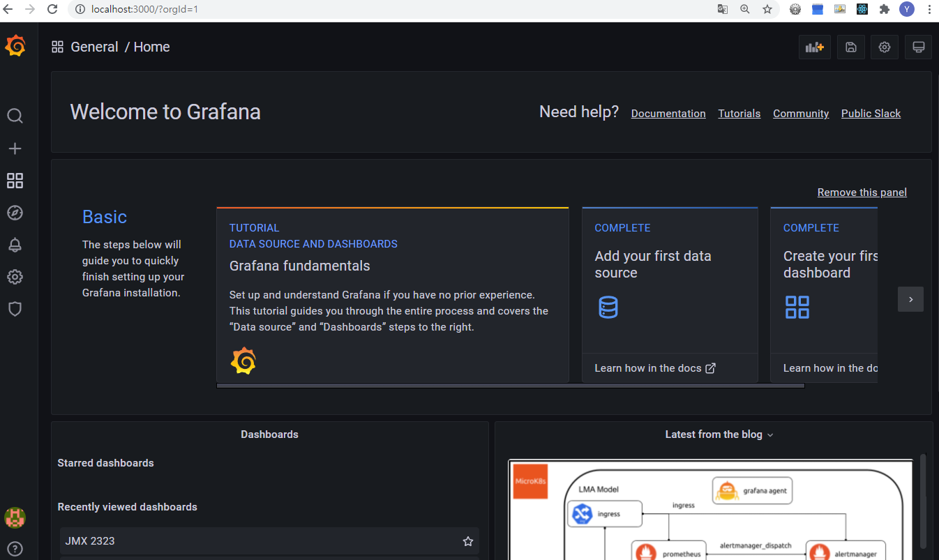939x560 pixels.
Task: Open Chrome three-dot menu
Action: point(929,9)
